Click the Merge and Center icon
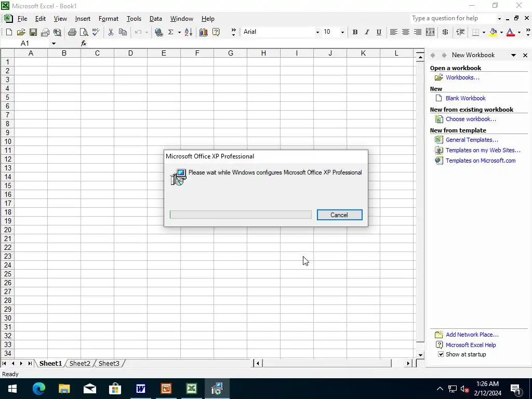This screenshot has height=399, width=532. pos(430,32)
